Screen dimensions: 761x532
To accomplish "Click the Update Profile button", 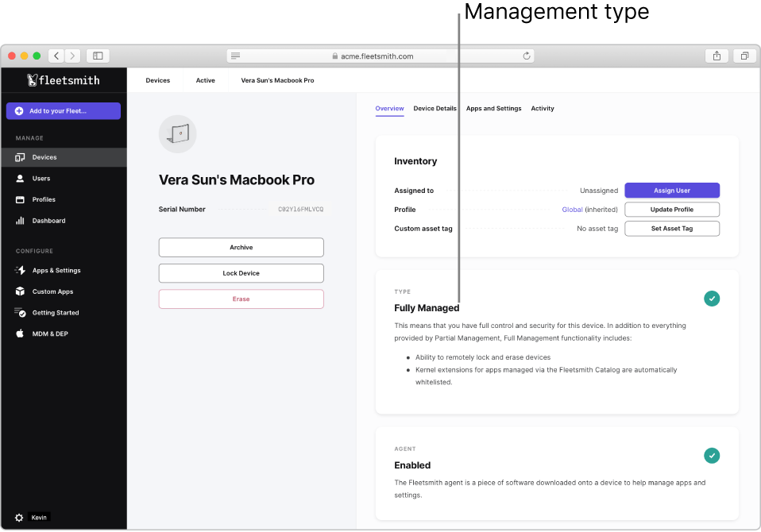I will point(672,210).
